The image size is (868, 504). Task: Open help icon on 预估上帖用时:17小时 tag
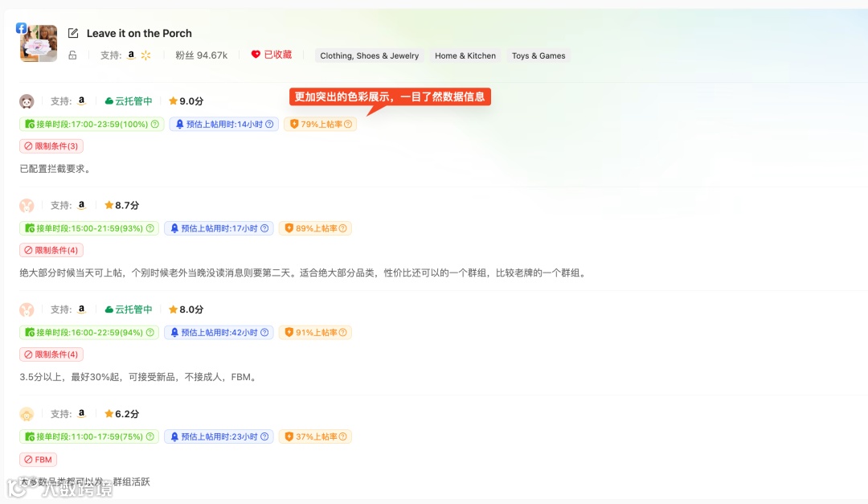[x=264, y=228]
